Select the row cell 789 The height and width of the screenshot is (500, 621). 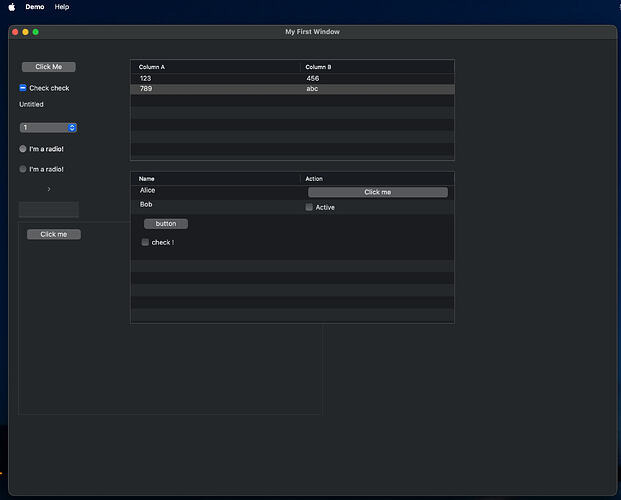tap(146, 89)
